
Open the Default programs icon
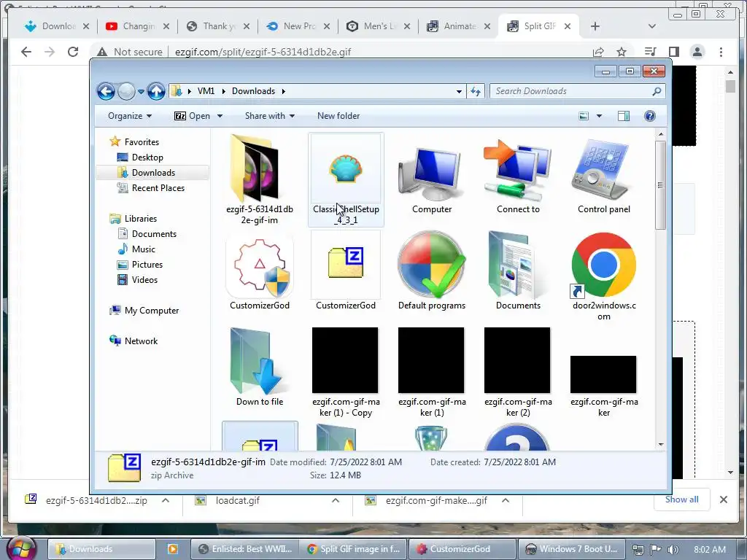coord(432,265)
